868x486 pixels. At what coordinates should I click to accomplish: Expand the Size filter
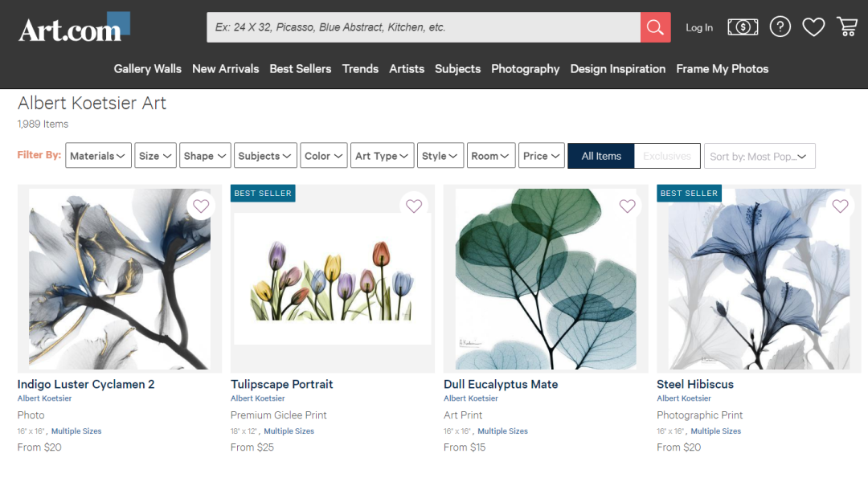(x=155, y=156)
